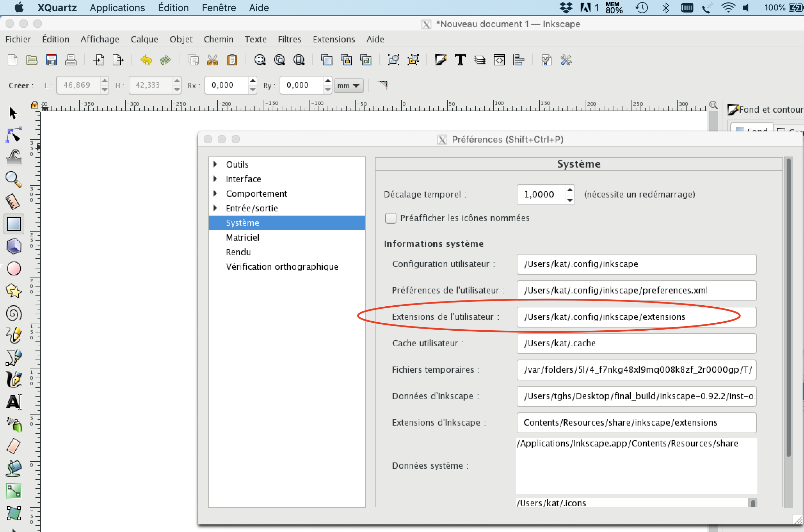
Task: Expand the Entrée/sortie tree node
Action: click(215, 208)
